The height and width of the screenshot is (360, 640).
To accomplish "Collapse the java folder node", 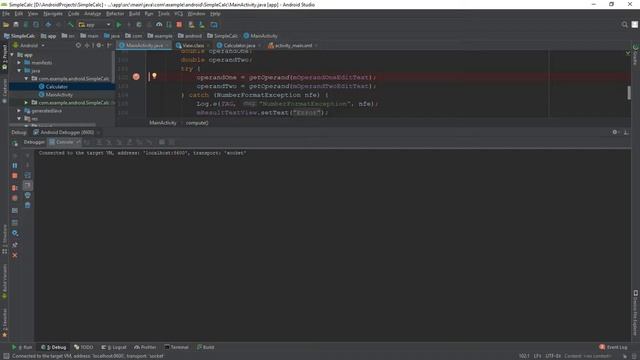I will point(19,71).
